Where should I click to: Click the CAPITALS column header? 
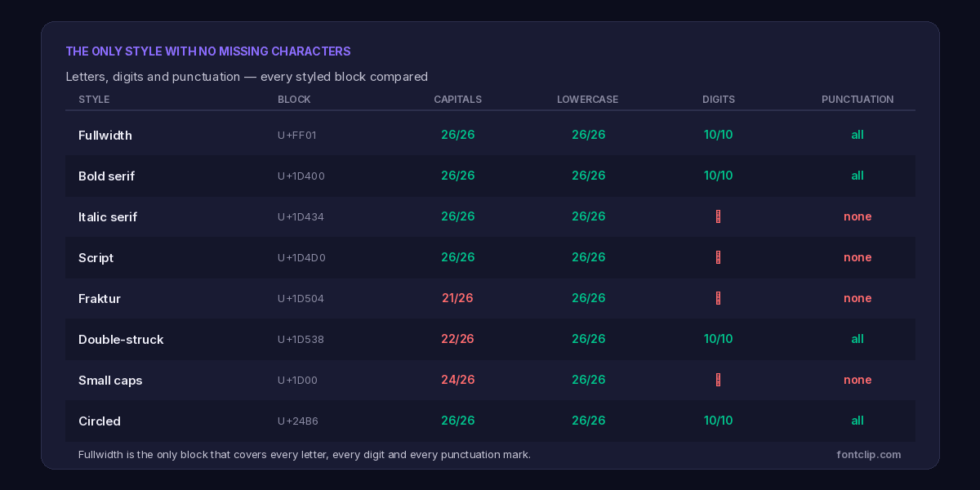tap(457, 100)
